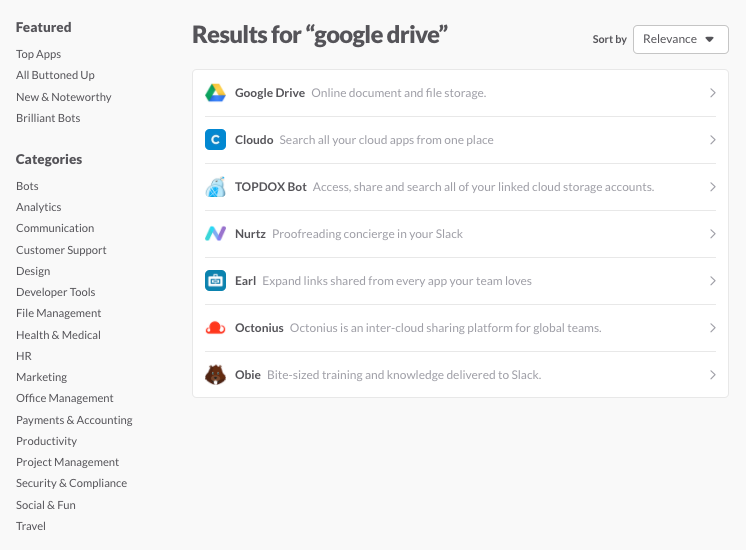Viewport: 746px width, 550px height.
Task: Click the TOPDOX Bot bird icon
Action: (x=215, y=187)
